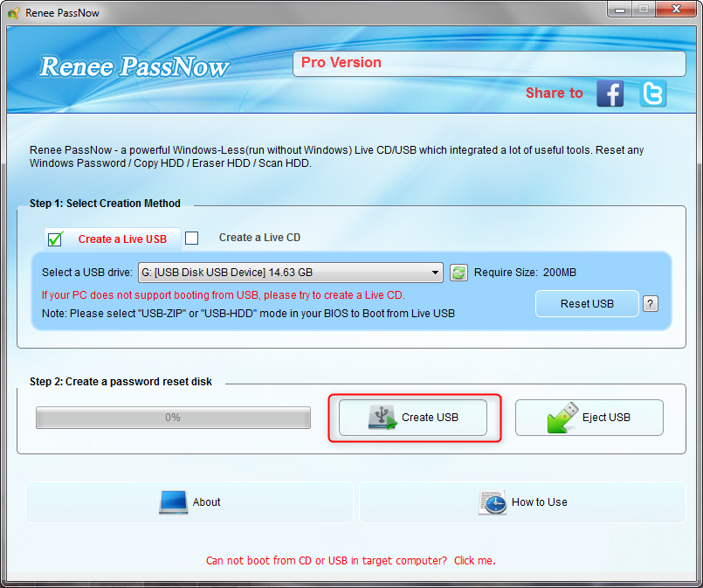Toggle the Create a Live USB checkbox

pos(55,239)
